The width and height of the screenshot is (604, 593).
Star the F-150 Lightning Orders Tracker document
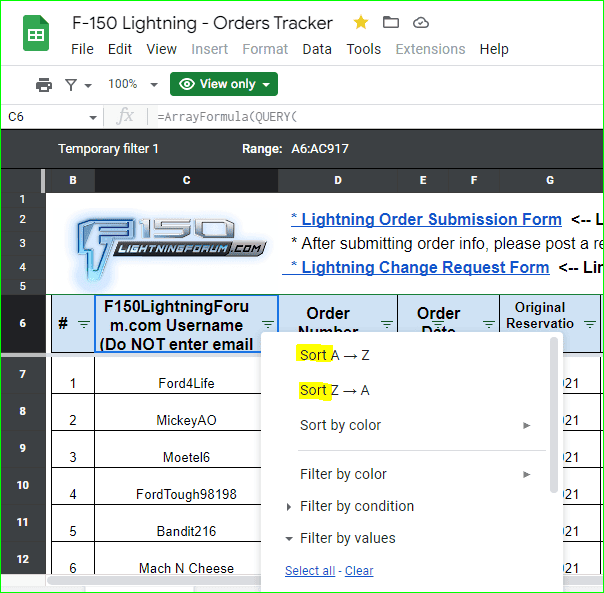click(360, 22)
